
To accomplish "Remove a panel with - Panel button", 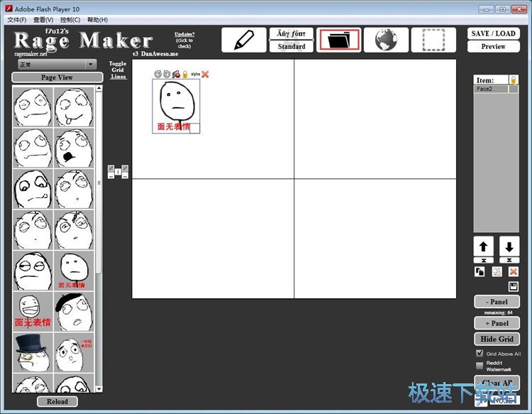I will 497,302.
